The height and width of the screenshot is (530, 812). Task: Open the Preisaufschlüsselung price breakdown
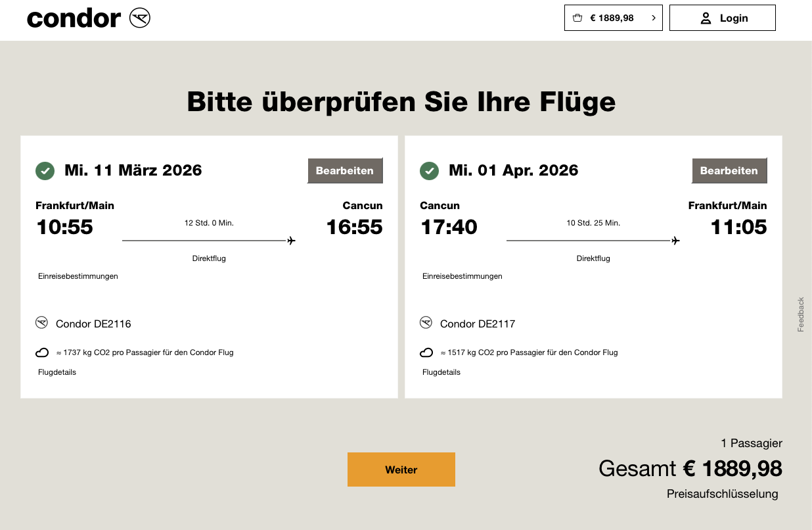coord(722,494)
